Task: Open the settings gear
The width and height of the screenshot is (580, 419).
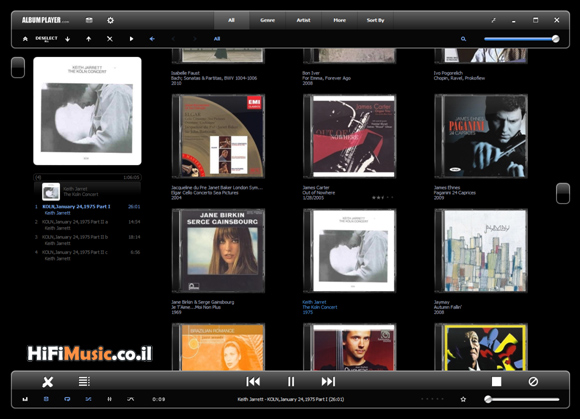Action: point(110,20)
